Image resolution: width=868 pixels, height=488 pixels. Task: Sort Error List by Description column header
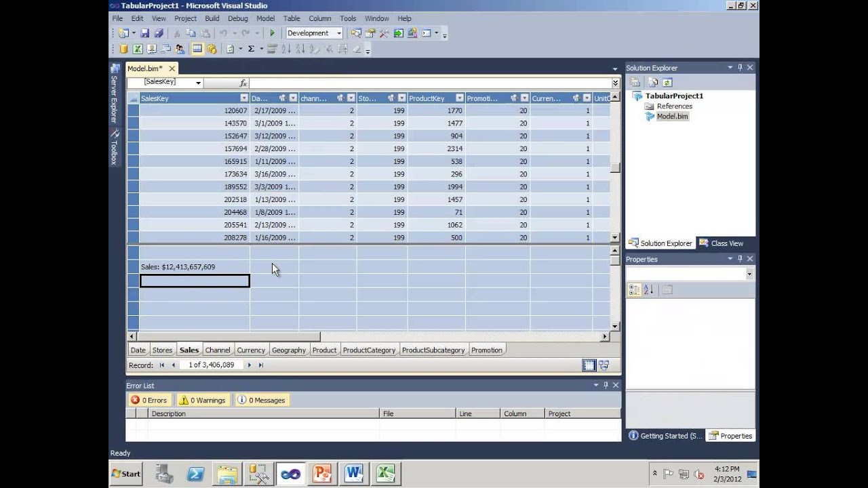264,413
